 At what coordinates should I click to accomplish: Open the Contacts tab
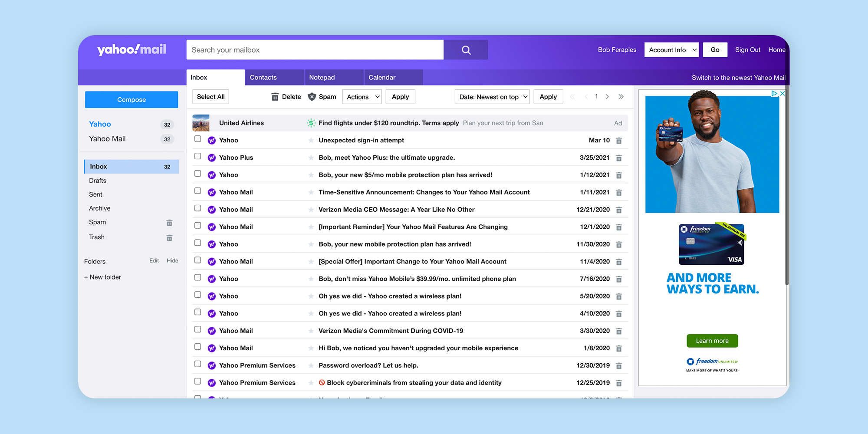point(274,77)
